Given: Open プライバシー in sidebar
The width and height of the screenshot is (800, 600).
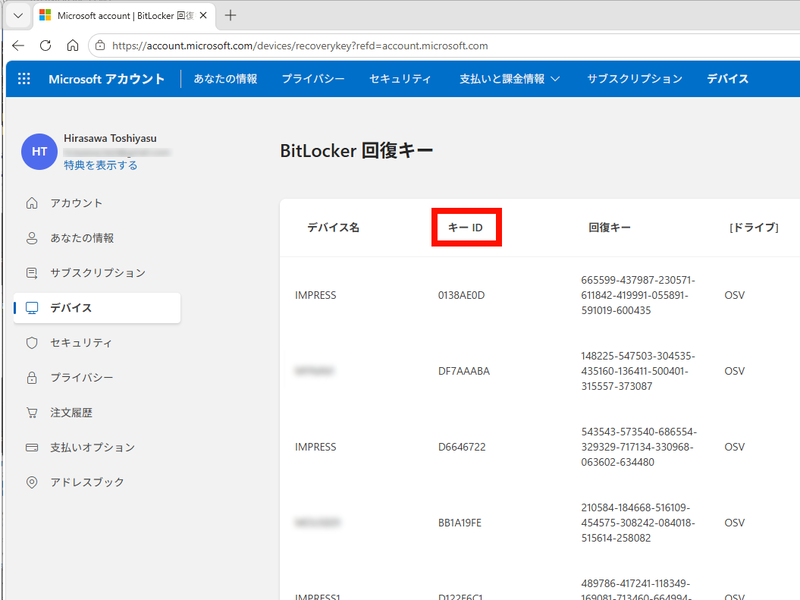Looking at the screenshot, I should 82,378.
